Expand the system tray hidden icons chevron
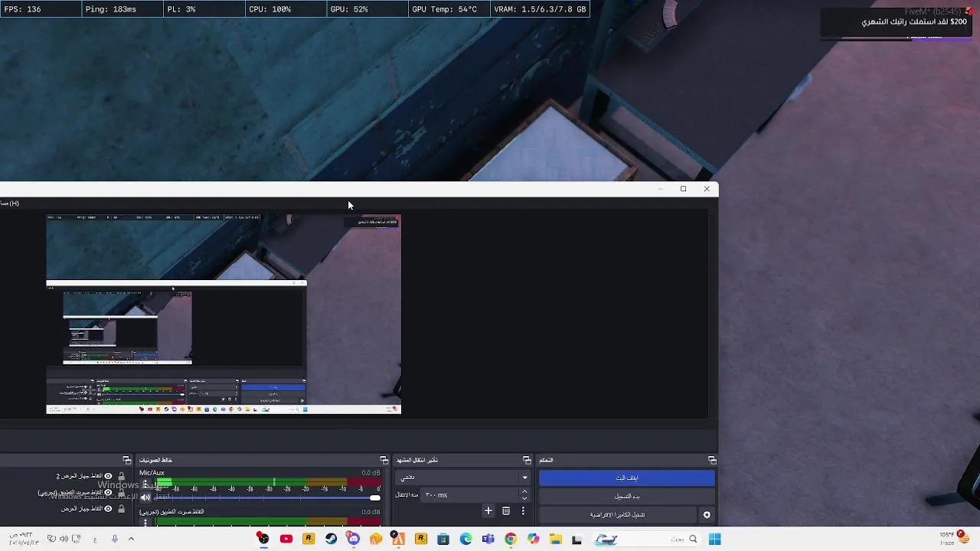This screenshot has height=551, width=980. coord(131,539)
